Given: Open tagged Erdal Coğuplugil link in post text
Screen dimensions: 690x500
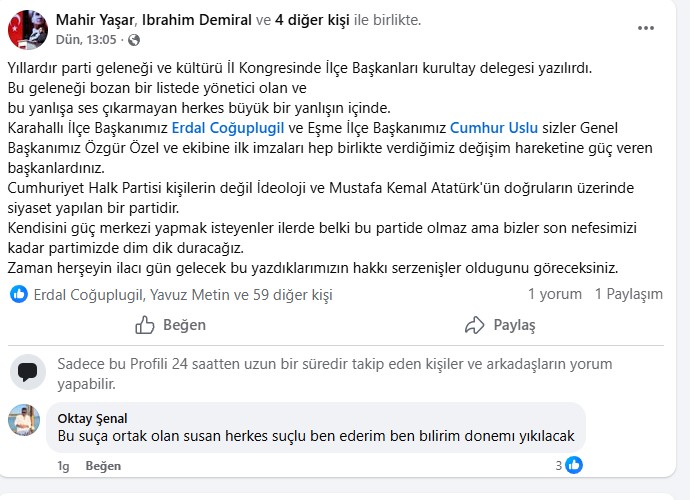Looking at the screenshot, I should click(228, 129).
